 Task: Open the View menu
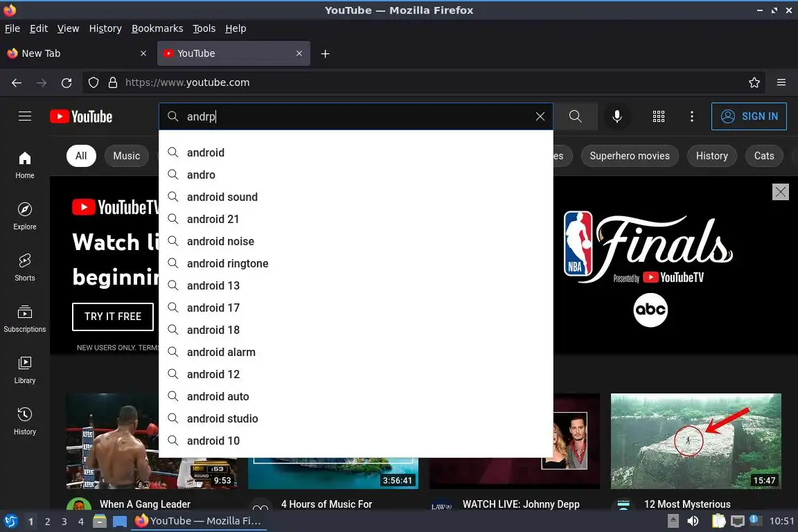point(68,28)
